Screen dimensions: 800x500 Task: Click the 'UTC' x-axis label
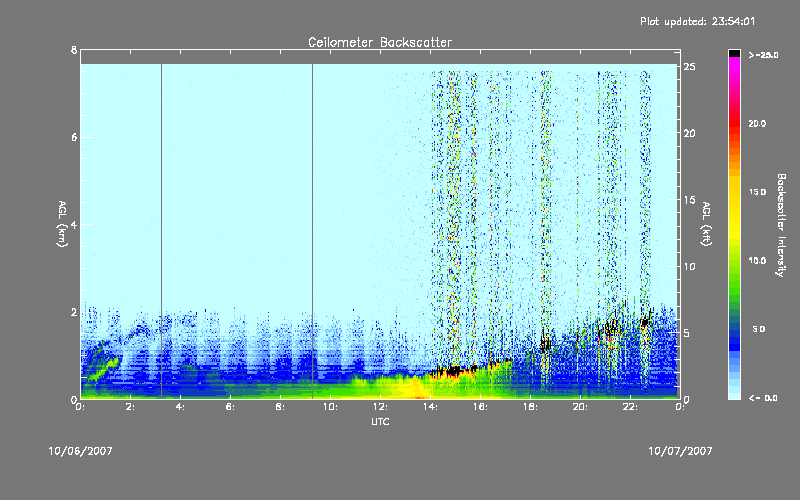pyautogui.click(x=380, y=421)
